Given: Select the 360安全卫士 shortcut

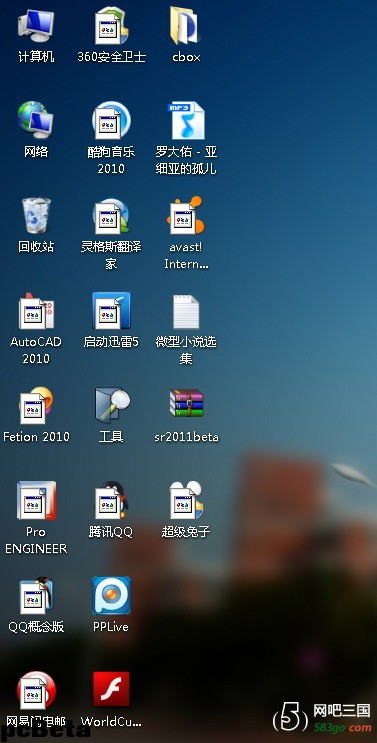Looking at the screenshot, I should pos(111,27).
